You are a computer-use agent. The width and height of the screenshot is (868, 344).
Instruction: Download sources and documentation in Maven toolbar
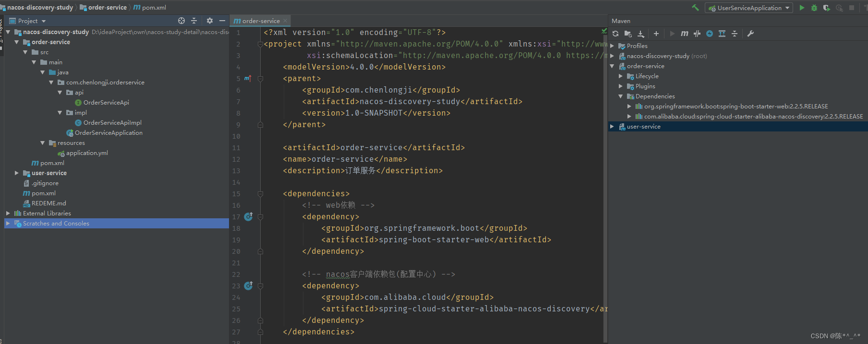640,34
